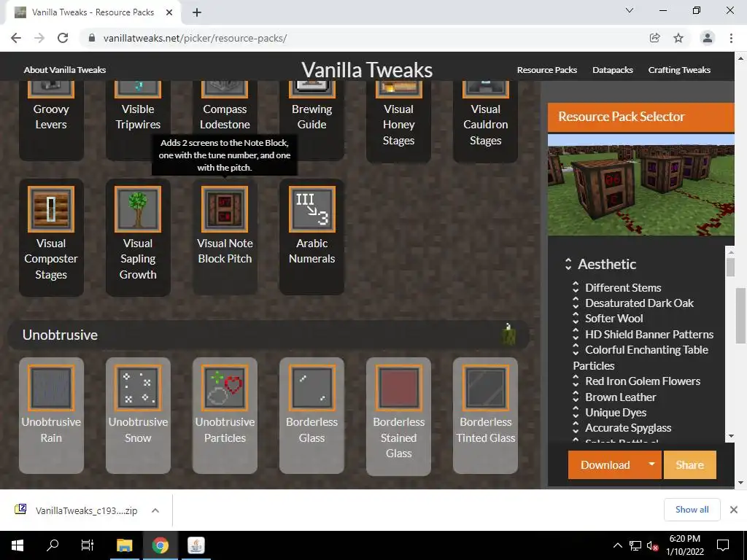Viewport: 747px width, 560px height.
Task: Show hidden system tray icons
Action: tap(617, 545)
